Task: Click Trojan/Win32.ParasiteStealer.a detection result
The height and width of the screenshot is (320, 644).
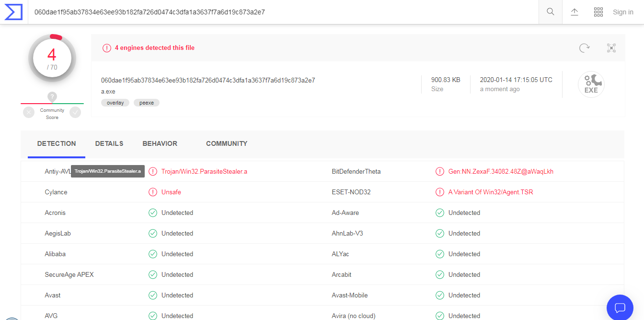Action: tap(204, 171)
